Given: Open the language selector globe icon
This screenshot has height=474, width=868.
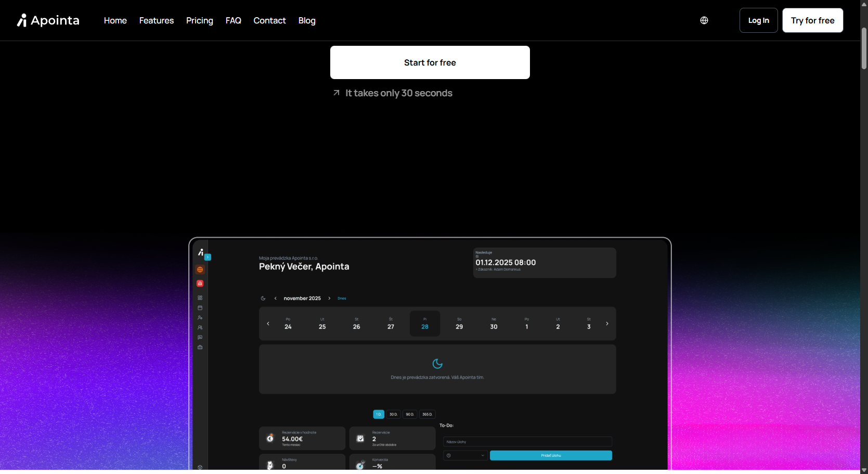Looking at the screenshot, I should point(704,20).
